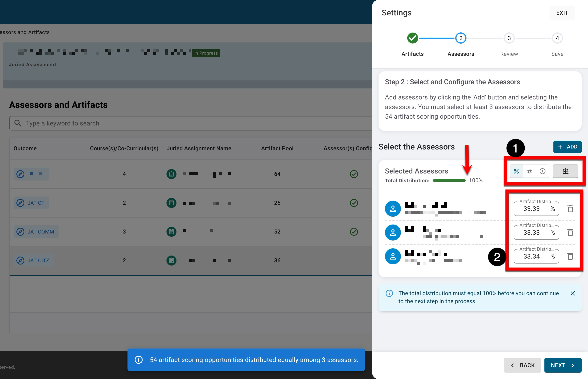Remove the third assessor with trash icon
Viewport: 588px width, 379px height.
point(570,256)
